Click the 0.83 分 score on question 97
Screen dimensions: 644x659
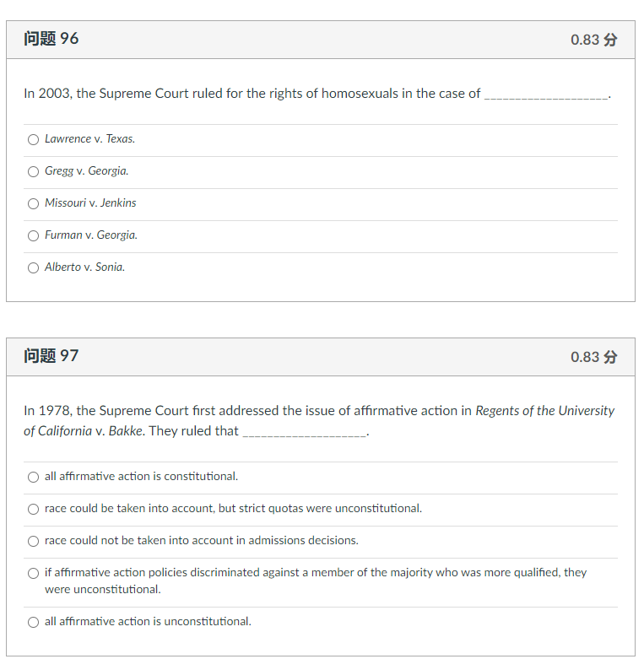coord(593,357)
